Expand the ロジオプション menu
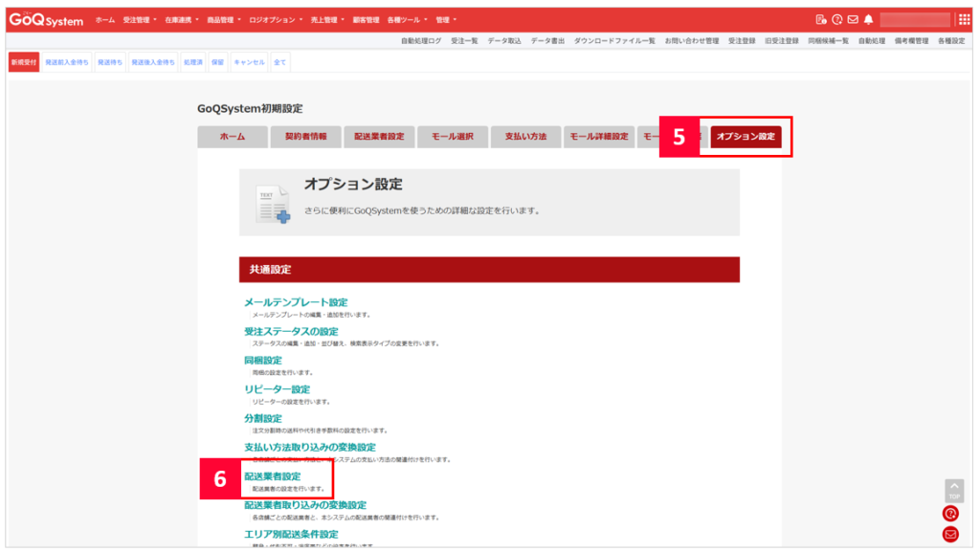Screen dimensions: 980x552 pyautogui.click(x=276, y=20)
